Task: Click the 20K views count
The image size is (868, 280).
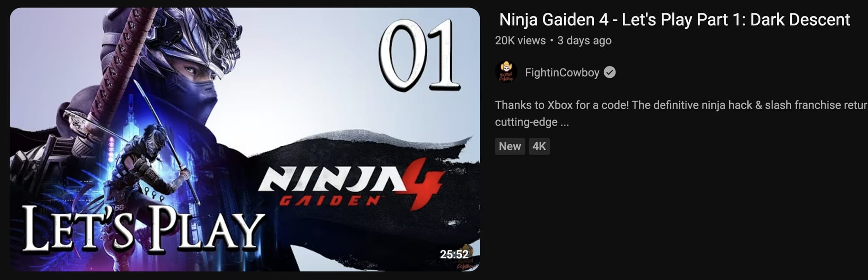Action: tap(520, 40)
